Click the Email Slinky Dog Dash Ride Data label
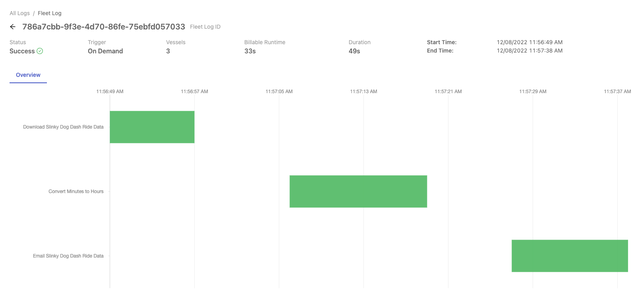The image size is (644, 291). coord(68,256)
